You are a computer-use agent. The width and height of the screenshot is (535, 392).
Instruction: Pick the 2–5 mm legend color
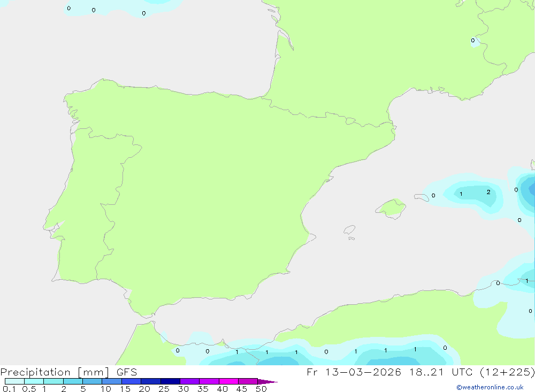tap(73, 381)
